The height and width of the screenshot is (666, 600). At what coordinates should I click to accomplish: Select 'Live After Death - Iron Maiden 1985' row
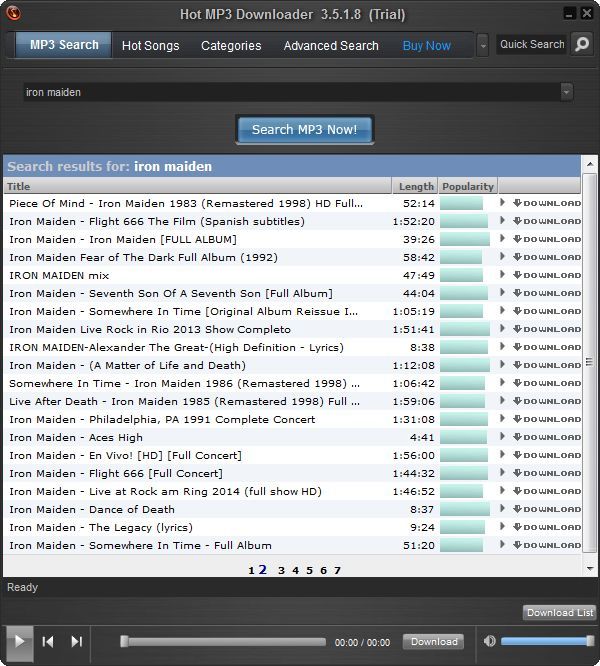(292, 401)
